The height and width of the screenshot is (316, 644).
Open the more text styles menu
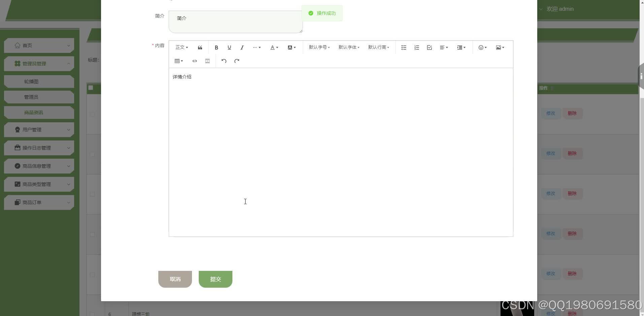257,48
